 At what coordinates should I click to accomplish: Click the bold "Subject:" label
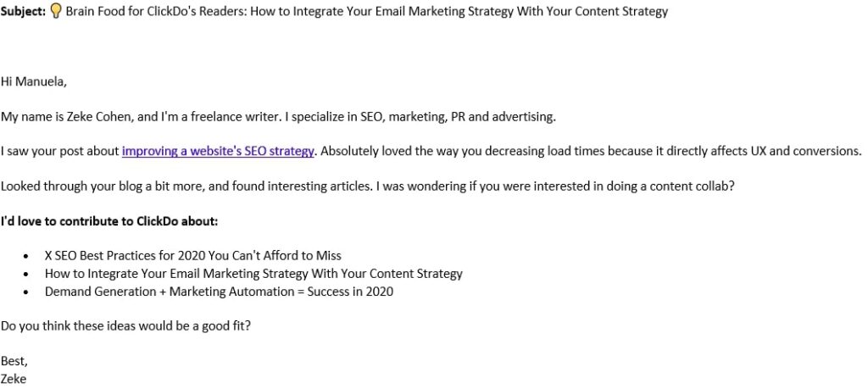tap(23, 12)
